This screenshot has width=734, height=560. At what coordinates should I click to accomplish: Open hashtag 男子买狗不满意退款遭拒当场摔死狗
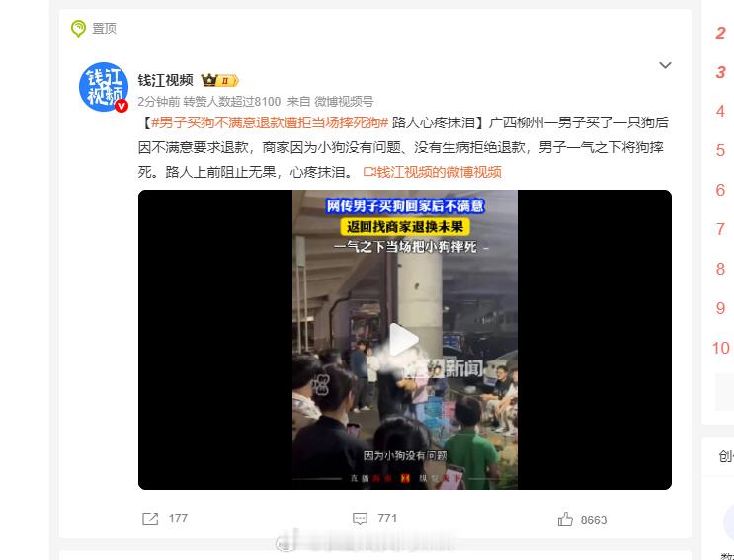point(270,123)
